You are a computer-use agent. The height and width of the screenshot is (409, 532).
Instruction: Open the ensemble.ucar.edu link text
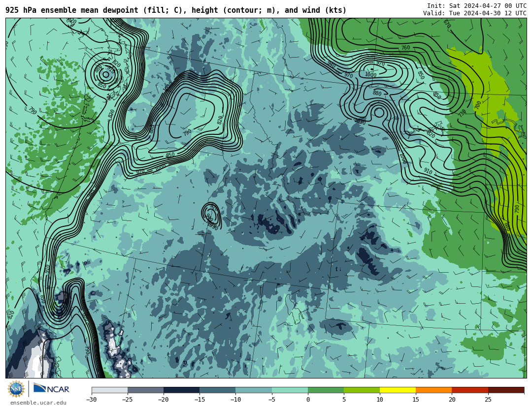point(38,403)
